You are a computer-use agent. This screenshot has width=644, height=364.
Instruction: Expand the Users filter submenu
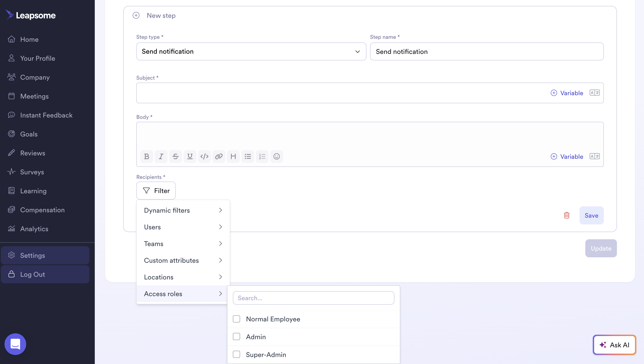tap(183, 227)
